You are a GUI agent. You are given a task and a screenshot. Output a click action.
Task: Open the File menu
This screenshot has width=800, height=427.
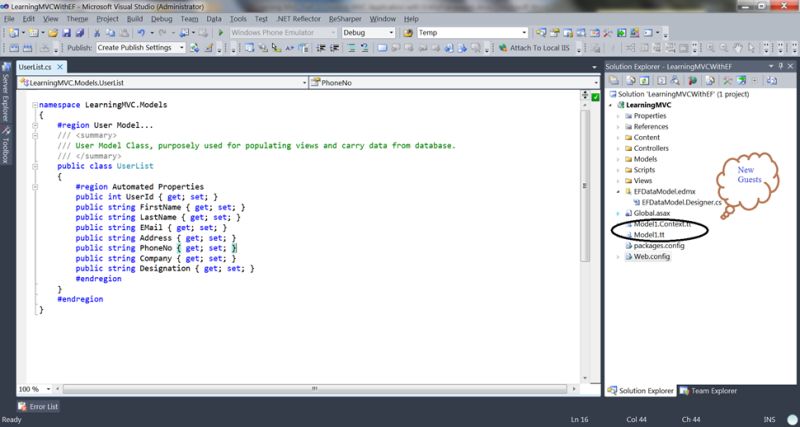pos(9,19)
